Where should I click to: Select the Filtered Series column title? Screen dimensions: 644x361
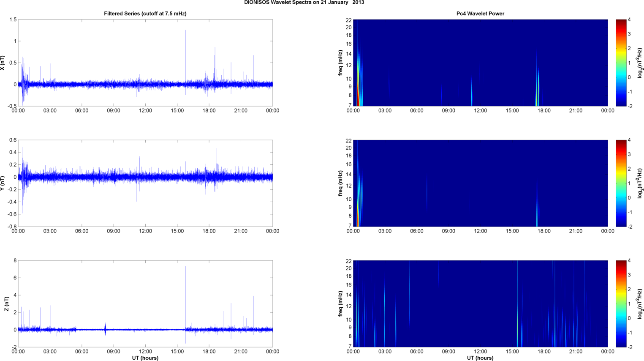click(145, 14)
